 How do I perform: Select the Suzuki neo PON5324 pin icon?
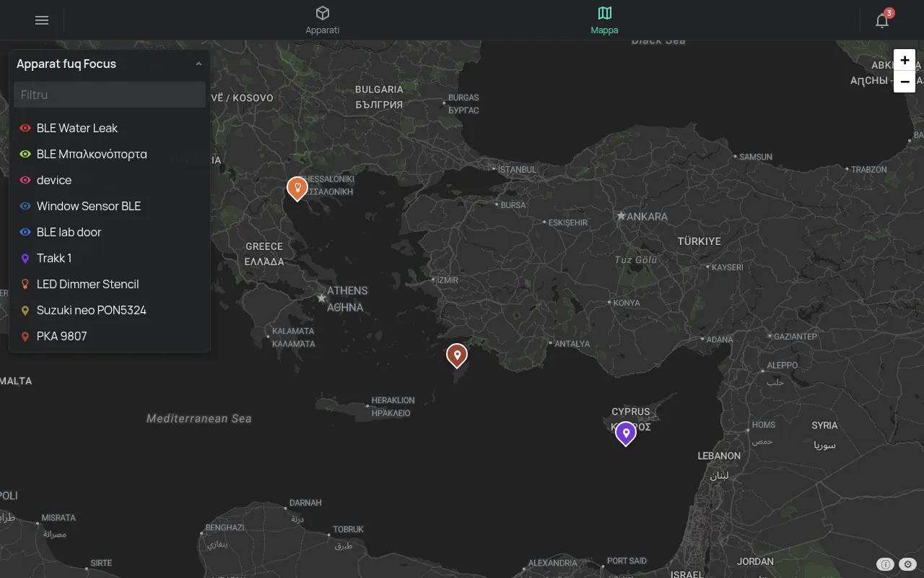pyautogui.click(x=25, y=310)
